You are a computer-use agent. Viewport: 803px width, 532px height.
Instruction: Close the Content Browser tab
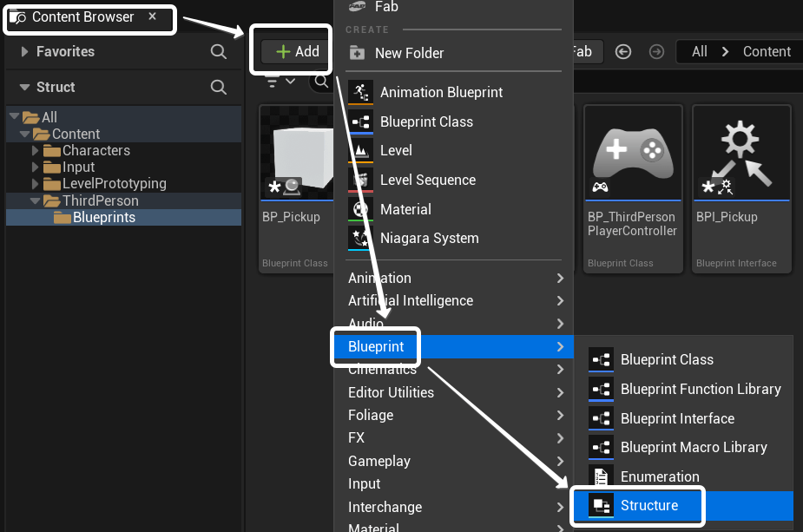[x=153, y=16]
